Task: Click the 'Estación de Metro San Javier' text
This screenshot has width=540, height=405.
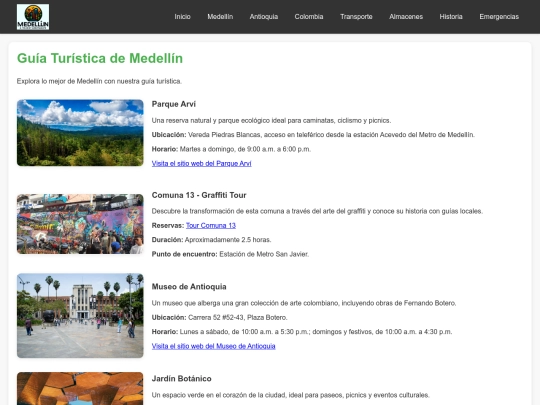Action: [264, 254]
